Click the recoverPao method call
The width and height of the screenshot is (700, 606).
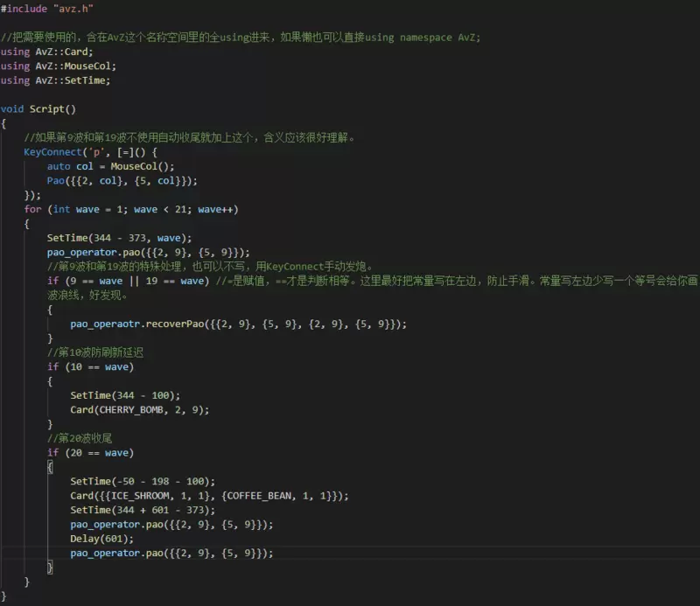pyautogui.click(x=174, y=324)
